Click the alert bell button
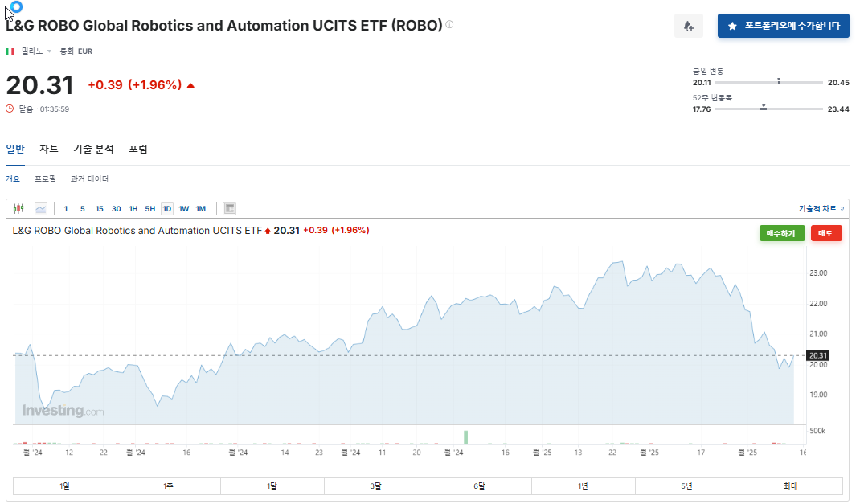This screenshot has width=860, height=504. 688,26
